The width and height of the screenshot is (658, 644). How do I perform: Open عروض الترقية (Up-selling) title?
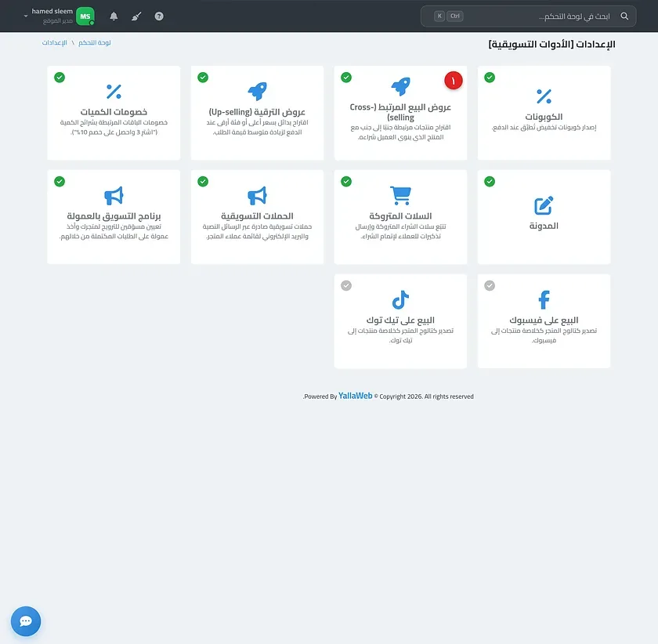click(x=257, y=112)
